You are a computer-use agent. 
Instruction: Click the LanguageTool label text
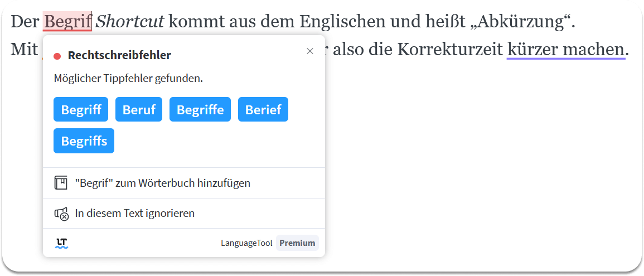pyautogui.click(x=246, y=243)
